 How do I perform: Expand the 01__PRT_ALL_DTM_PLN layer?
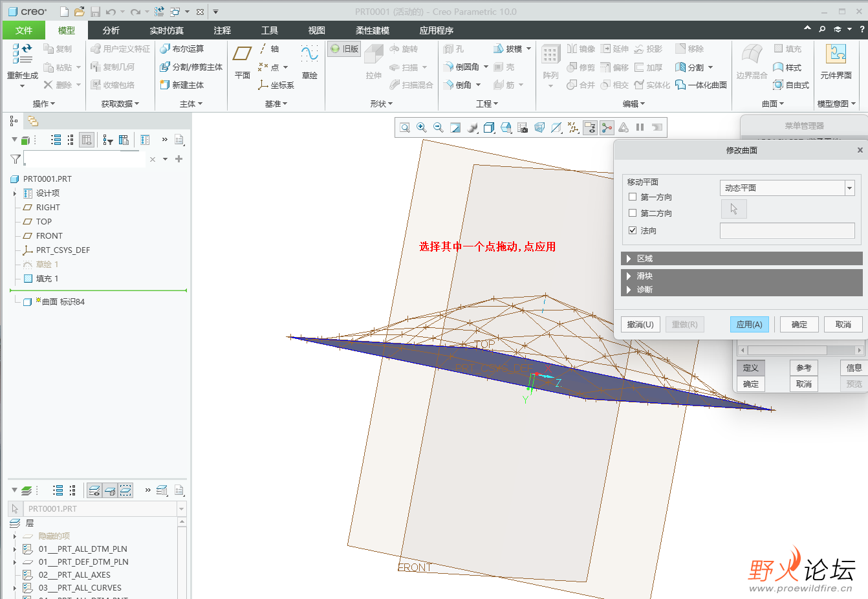coord(15,549)
